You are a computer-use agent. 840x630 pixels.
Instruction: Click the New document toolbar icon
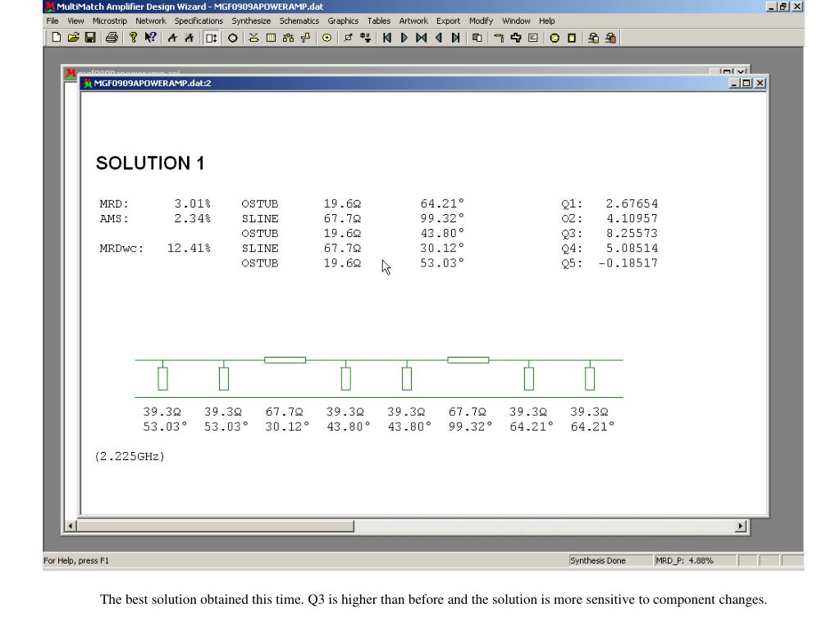click(x=57, y=38)
